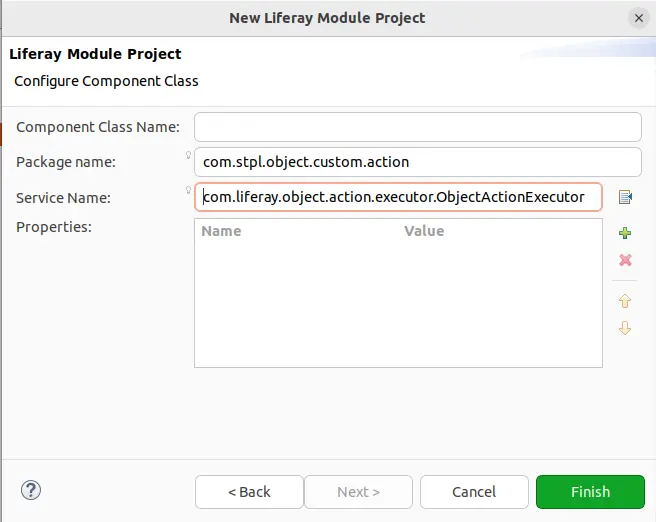Go back with the Back button
Image resolution: width=656 pixels, height=522 pixels.
pos(249,492)
